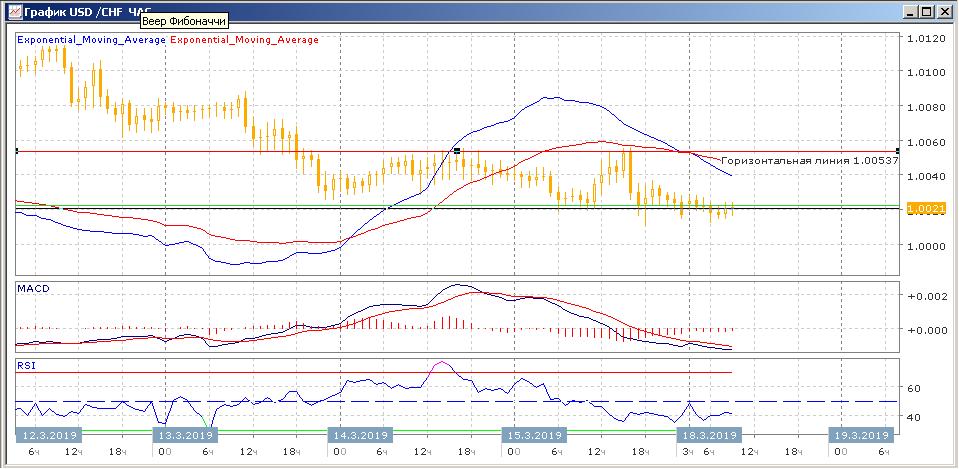Image resolution: width=959 pixels, height=469 pixels.
Task: Click the price axis value 1.0080
Action: pyautogui.click(x=925, y=108)
